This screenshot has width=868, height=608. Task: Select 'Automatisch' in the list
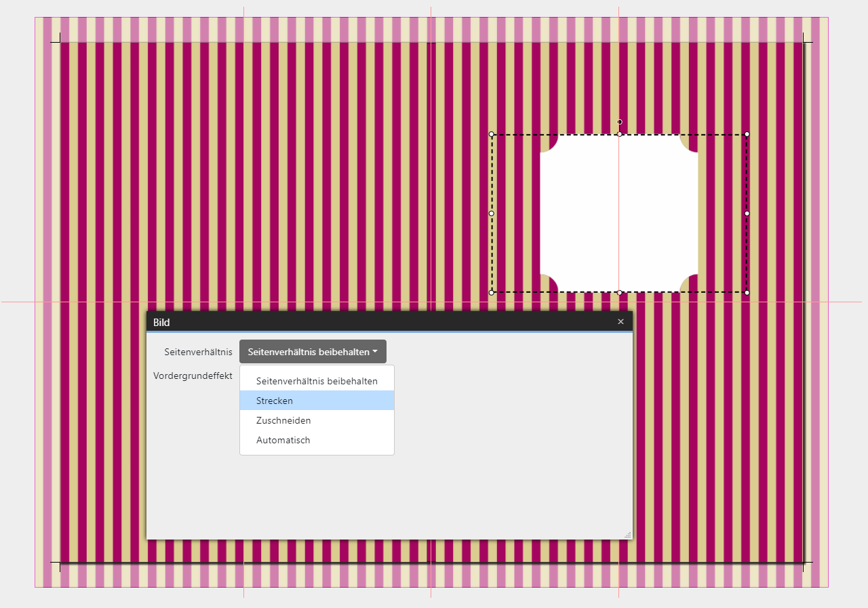[x=317, y=440]
